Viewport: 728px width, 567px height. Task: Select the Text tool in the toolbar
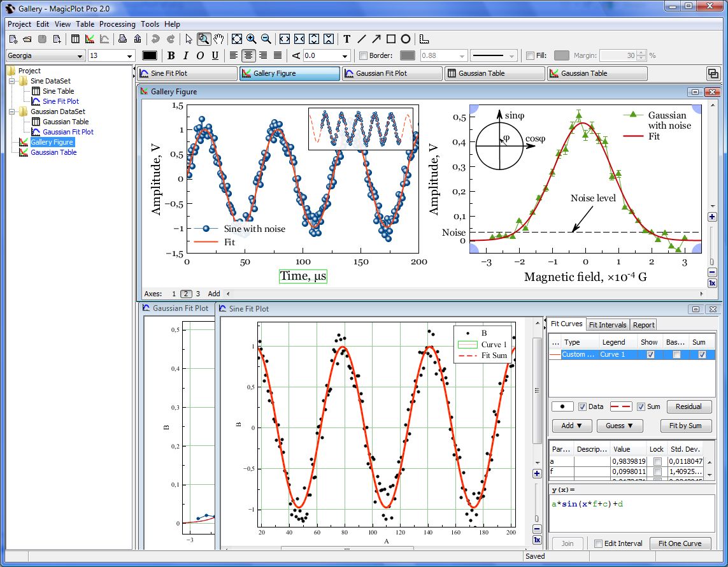pos(346,39)
